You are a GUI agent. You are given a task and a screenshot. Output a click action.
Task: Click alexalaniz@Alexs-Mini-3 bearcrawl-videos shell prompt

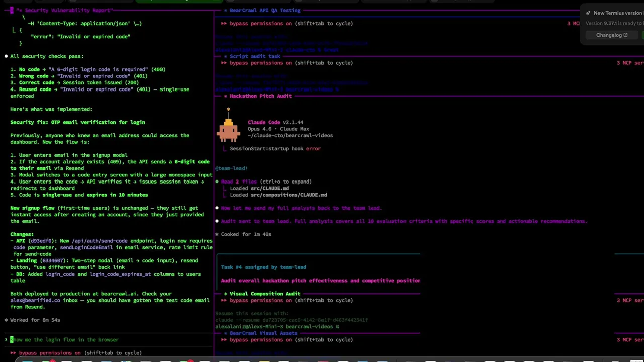[x=277, y=327]
